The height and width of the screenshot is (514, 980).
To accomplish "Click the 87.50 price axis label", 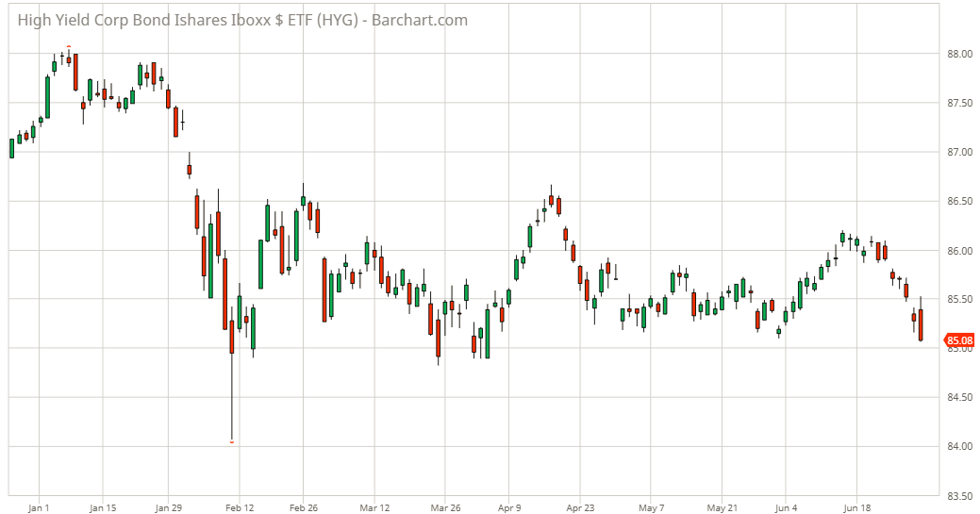I will click(959, 103).
